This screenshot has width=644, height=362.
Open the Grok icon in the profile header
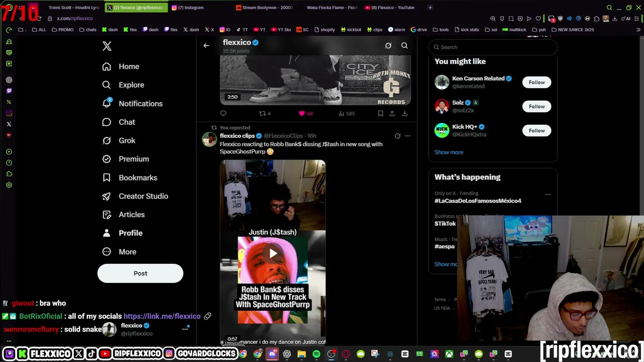388,46
